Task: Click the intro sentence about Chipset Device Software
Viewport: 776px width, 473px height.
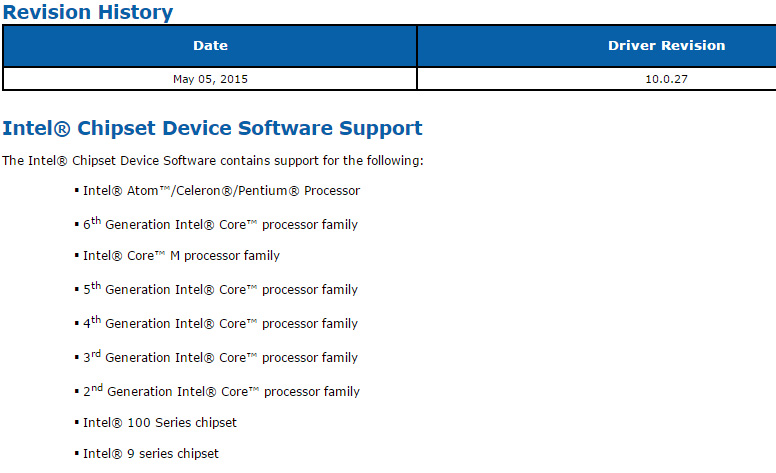Action: tap(213, 161)
